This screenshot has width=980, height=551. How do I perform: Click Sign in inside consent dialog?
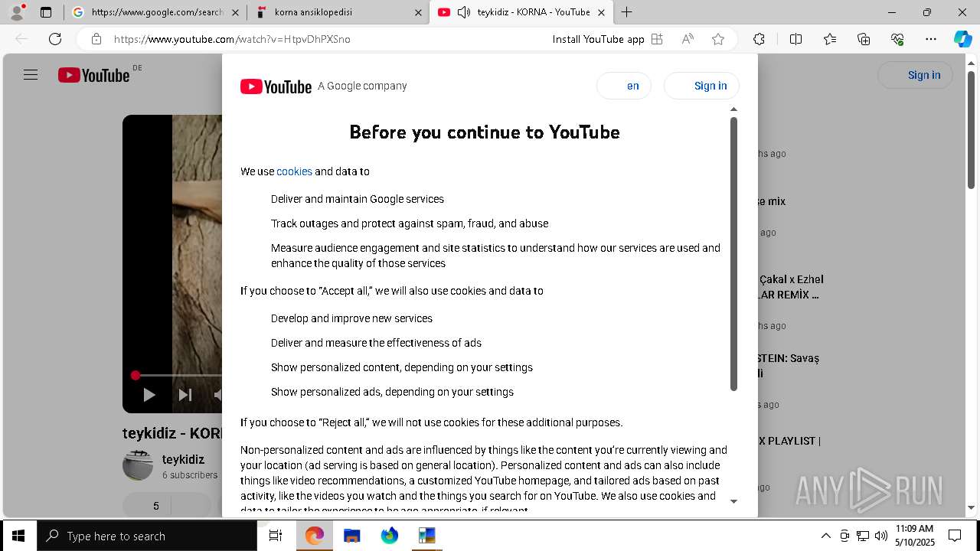pyautogui.click(x=701, y=86)
